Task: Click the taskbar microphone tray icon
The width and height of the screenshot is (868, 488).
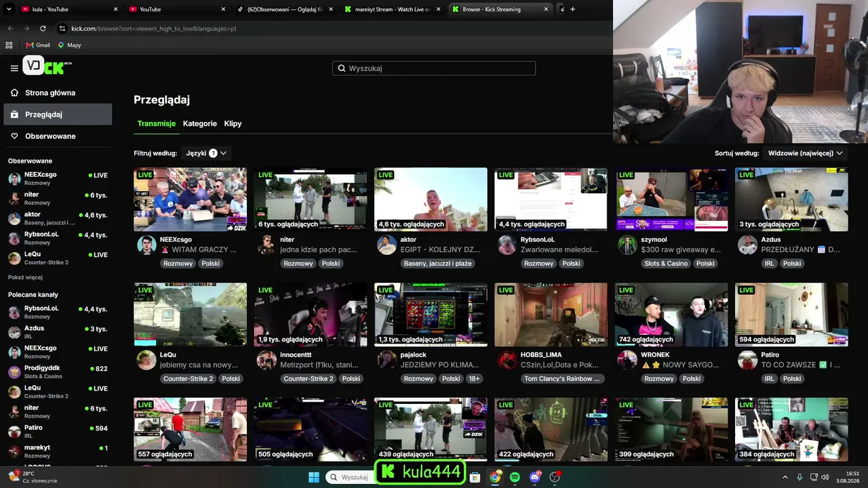Action: point(800,477)
